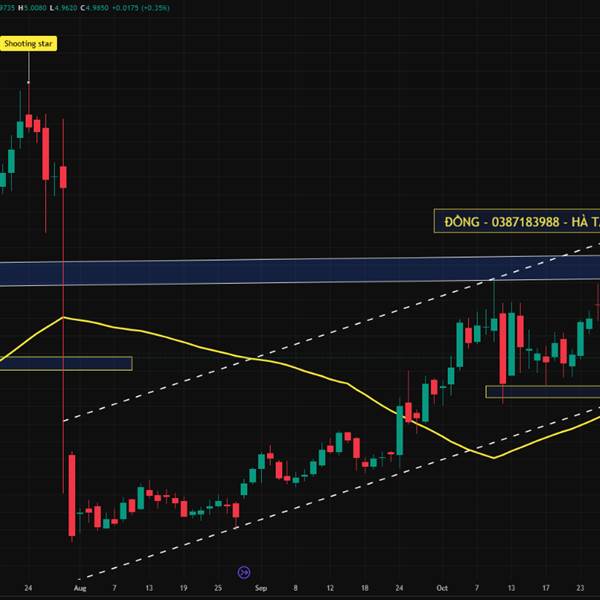The image size is (600, 600).
Task: Select the red vertical line before August
Action: [63, 306]
